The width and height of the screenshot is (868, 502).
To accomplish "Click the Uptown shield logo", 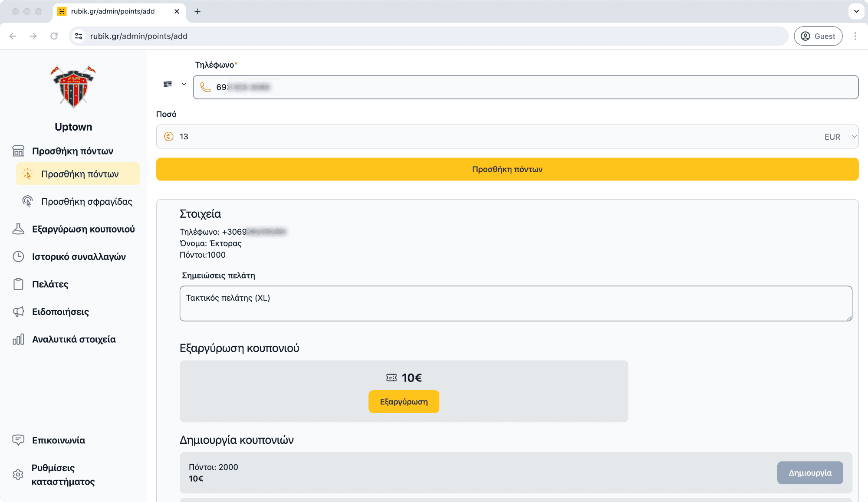I will point(73,86).
